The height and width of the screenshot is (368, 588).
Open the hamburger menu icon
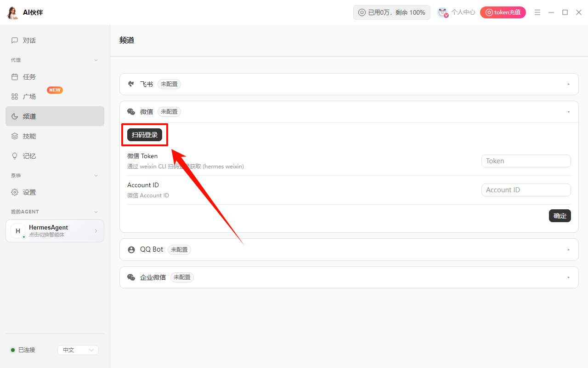537,12
